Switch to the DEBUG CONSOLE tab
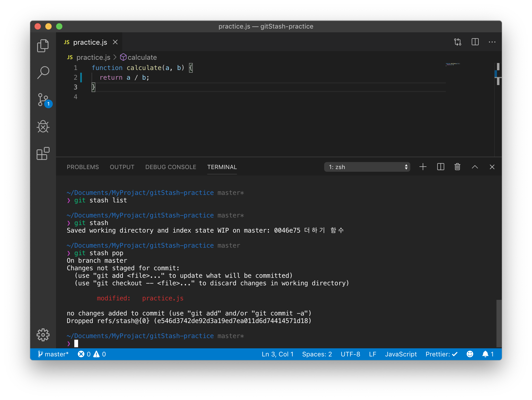Image resolution: width=532 pixels, height=400 pixels. pyautogui.click(x=171, y=167)
